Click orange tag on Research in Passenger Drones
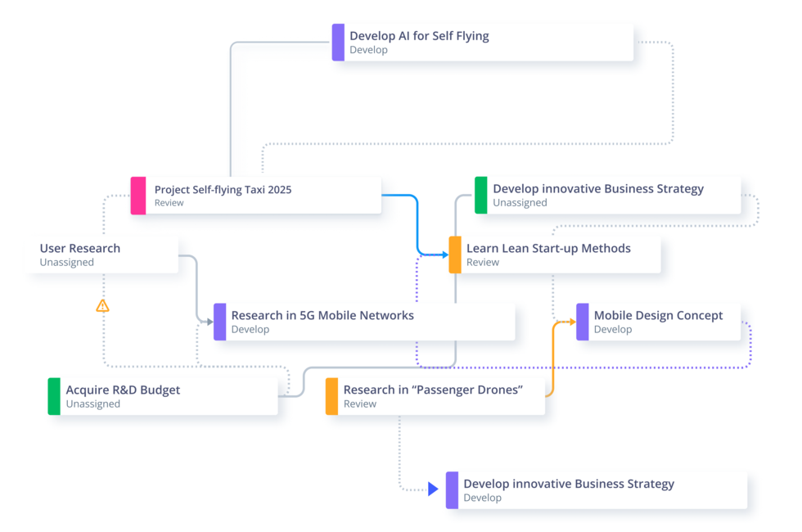Image resolution: width=802 pixels, height=532 pixels. click(x=331, y=396)
